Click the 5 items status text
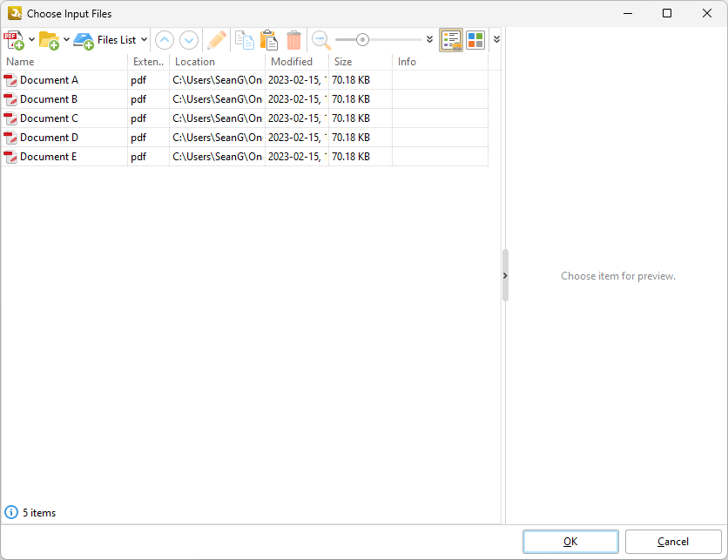728x560 pixels. [x=39, y=513]
